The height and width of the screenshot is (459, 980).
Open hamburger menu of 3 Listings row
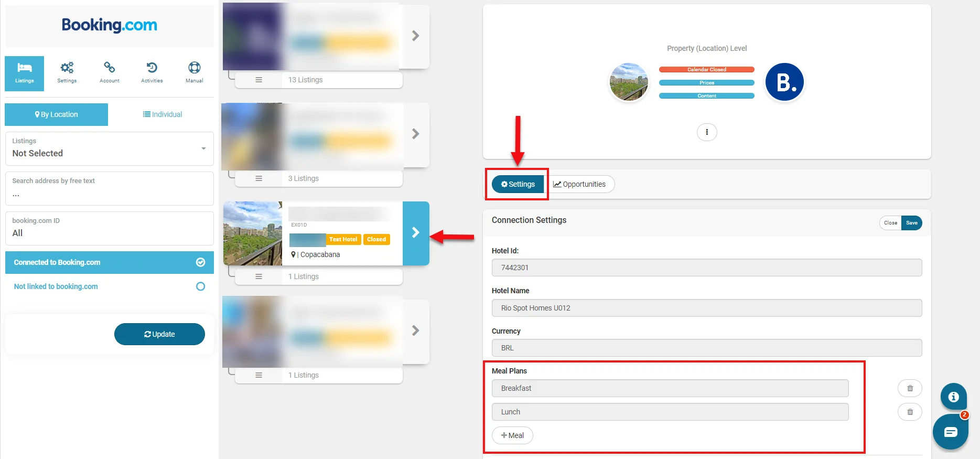coord(259,178)
